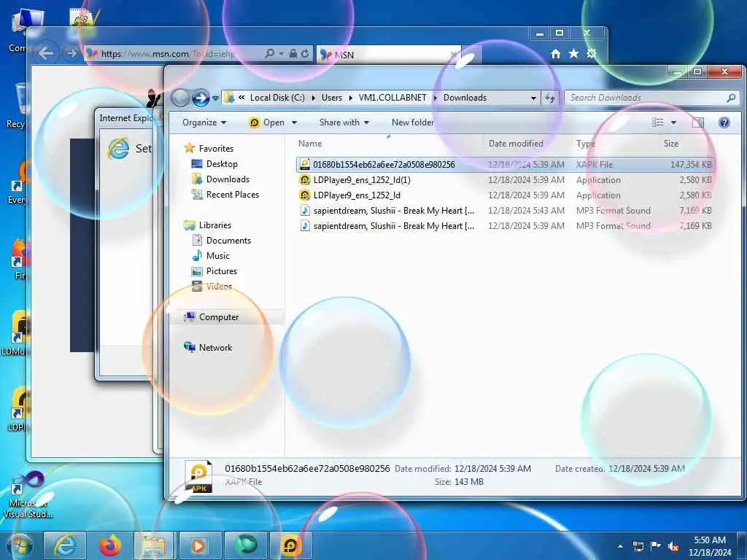Viewport: 747px width, 560px height.
Task: Open Internet Explorer from taskbar
Action: (65, 545)
